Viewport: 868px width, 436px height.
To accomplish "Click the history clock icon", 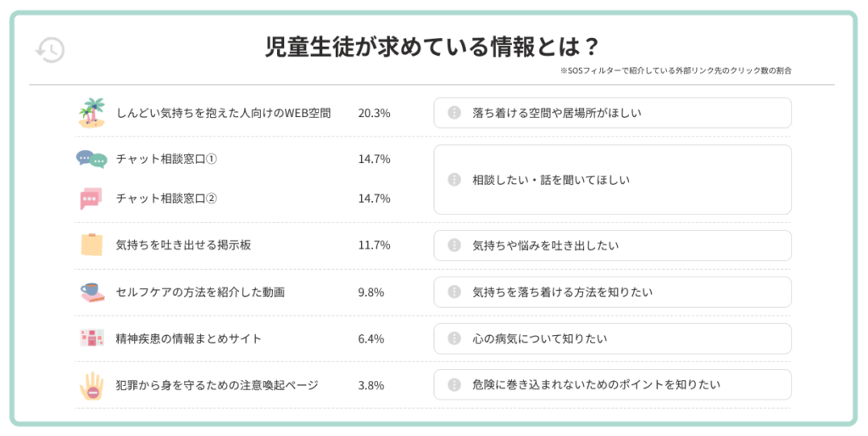I will tap(49, 50).
